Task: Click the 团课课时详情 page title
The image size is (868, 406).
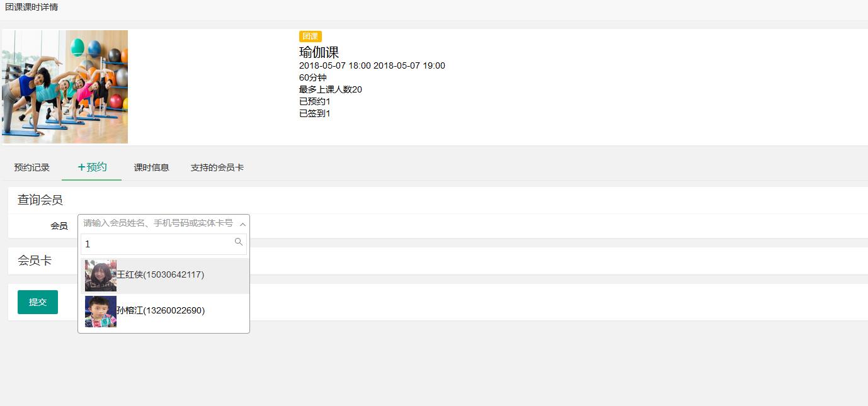Action: click(31, 7)
